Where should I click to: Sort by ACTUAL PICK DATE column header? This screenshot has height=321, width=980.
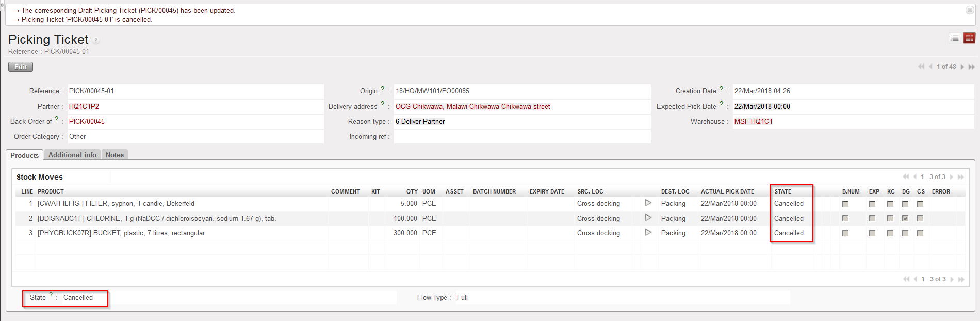point(727,191)
